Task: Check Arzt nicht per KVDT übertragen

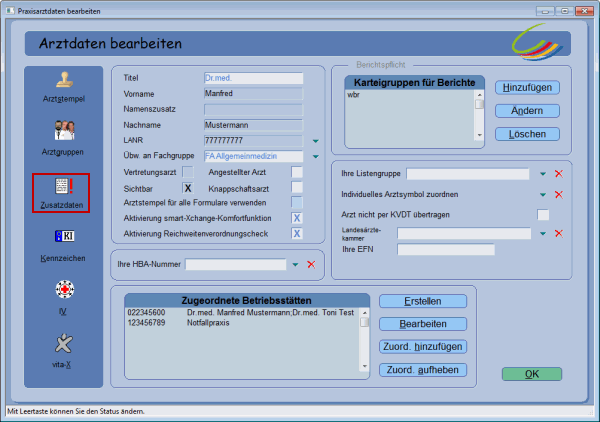Action: 543,215
